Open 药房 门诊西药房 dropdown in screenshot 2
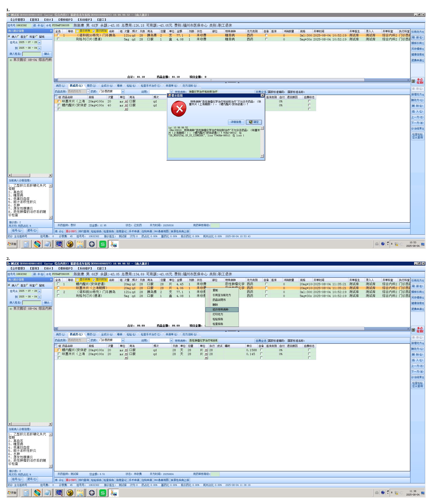 (x=123, y=340)
